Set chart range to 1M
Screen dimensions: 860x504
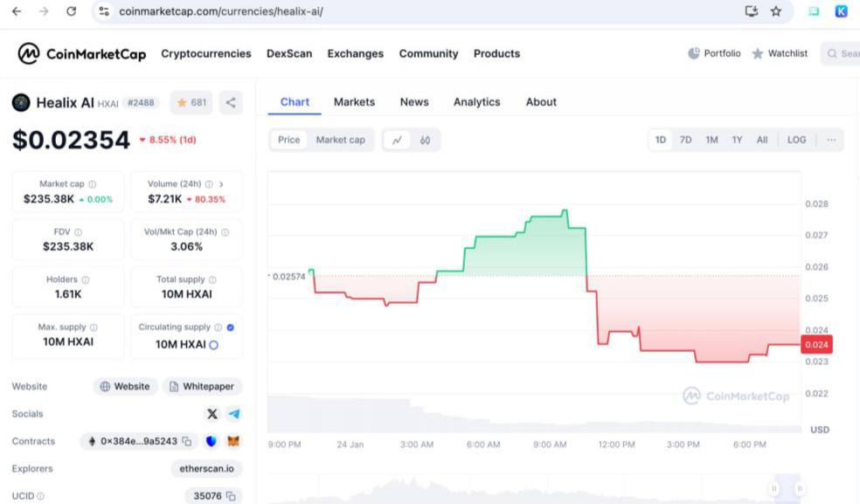pos(711,140)
